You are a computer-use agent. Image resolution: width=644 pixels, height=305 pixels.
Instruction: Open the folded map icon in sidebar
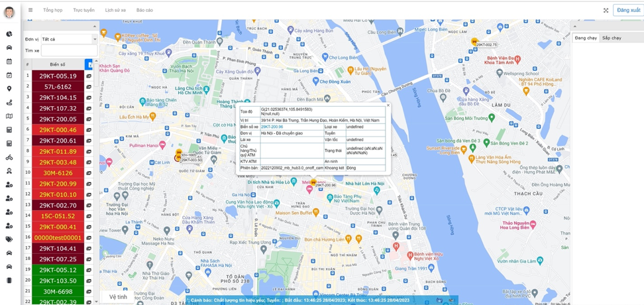pyautogui.click(x=9, y=117)
